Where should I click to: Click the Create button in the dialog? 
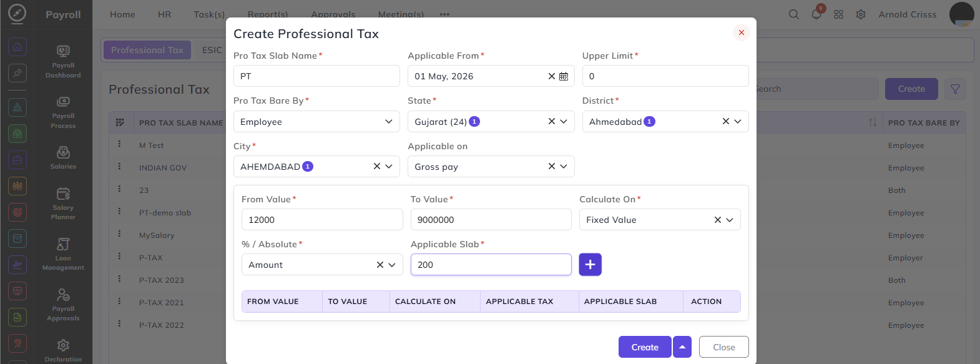(645, 347)
